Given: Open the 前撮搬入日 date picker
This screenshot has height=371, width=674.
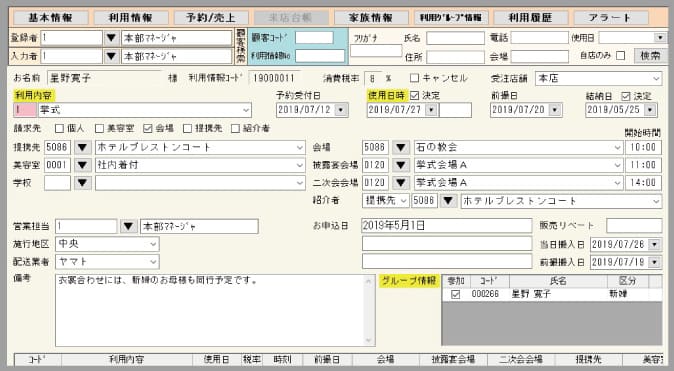Looking at the screenshot, I should point(655,262).
